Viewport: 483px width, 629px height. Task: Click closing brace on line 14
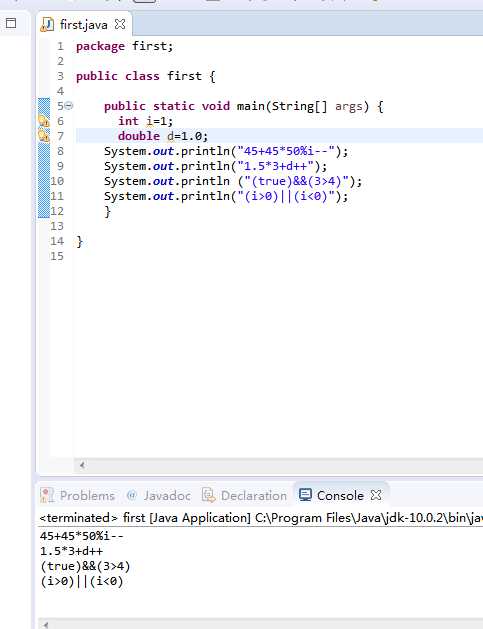click(x=79, y=241)
